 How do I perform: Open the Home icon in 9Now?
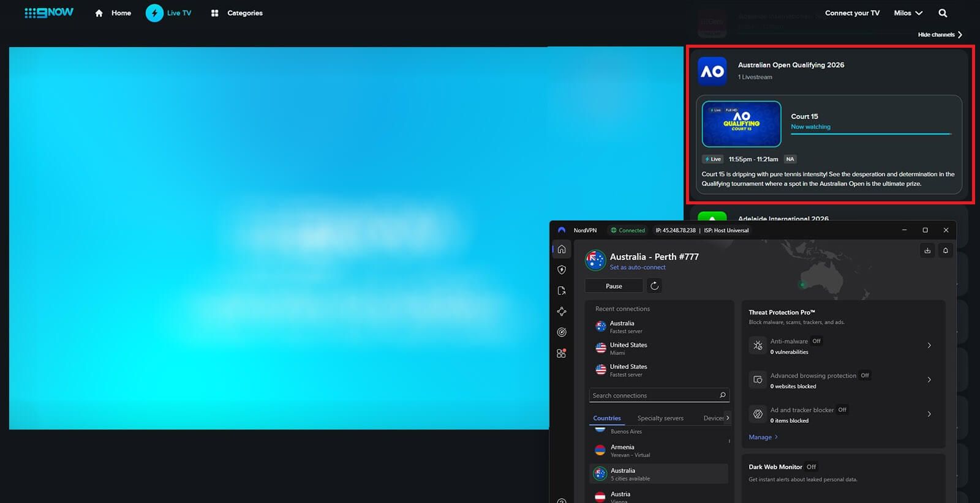[99, 13]
